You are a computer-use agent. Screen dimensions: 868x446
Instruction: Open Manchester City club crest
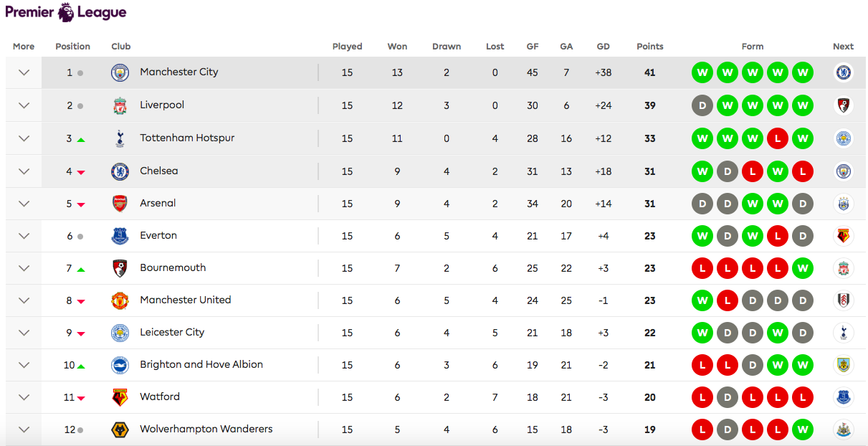pyautogui.click(x=120, y=72)
